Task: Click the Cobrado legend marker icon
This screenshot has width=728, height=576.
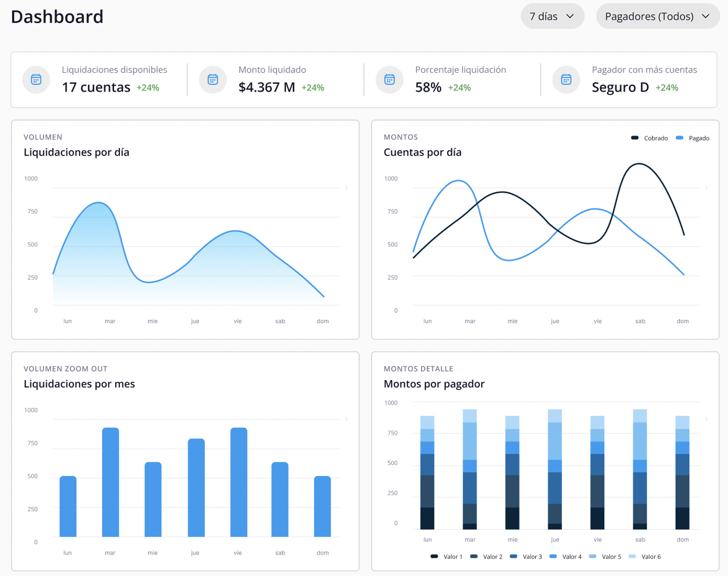Action: click(x=634, y=138)
